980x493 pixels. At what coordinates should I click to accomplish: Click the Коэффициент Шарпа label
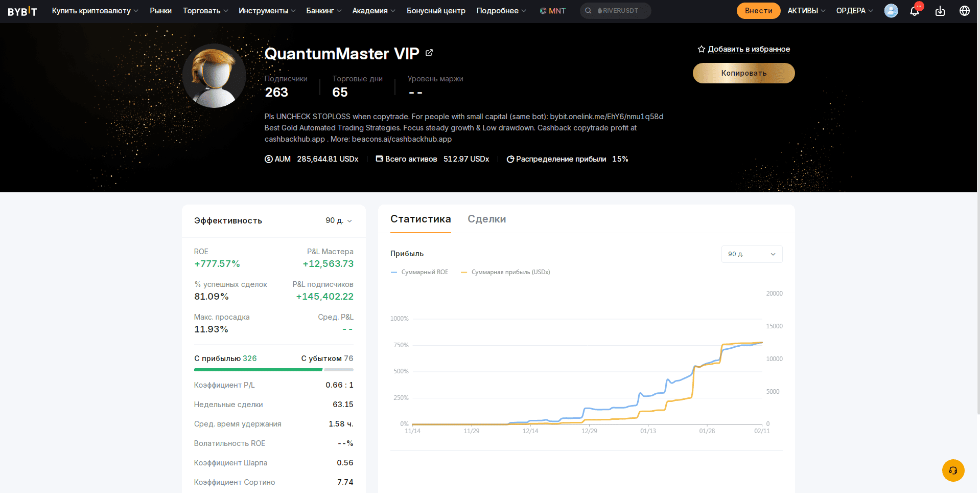coord(230,463)
